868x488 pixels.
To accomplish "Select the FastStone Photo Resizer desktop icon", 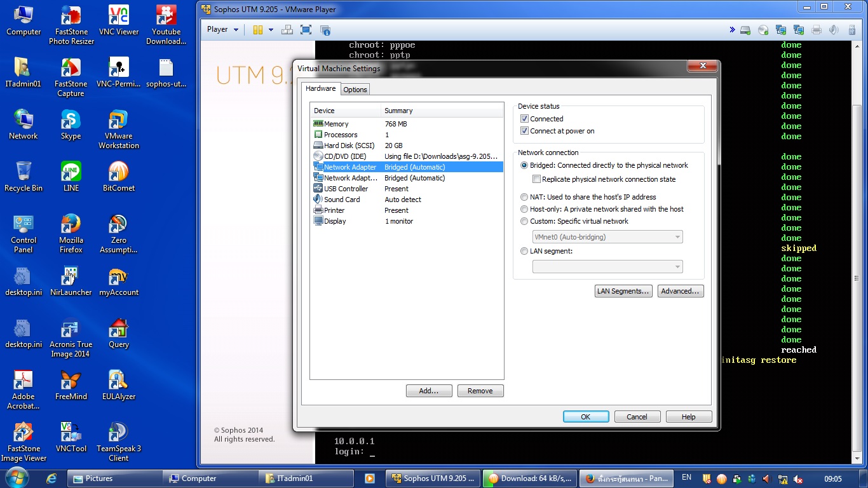I will tap(71, 25).
